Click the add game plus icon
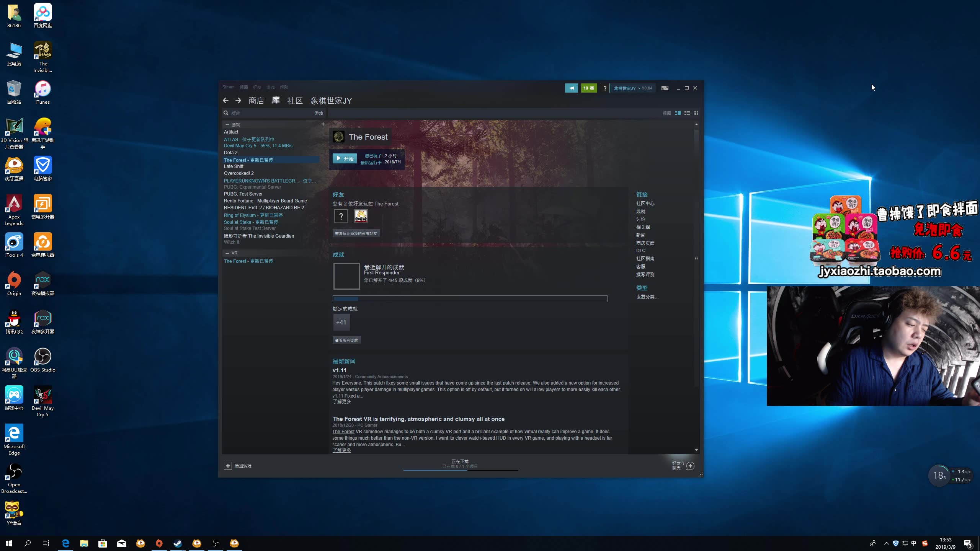980x551 pixels. [228, 466]
